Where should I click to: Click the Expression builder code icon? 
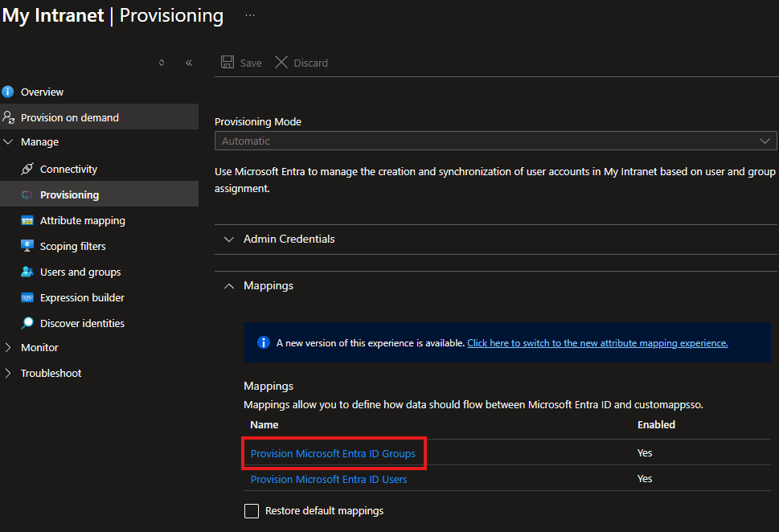27,297
